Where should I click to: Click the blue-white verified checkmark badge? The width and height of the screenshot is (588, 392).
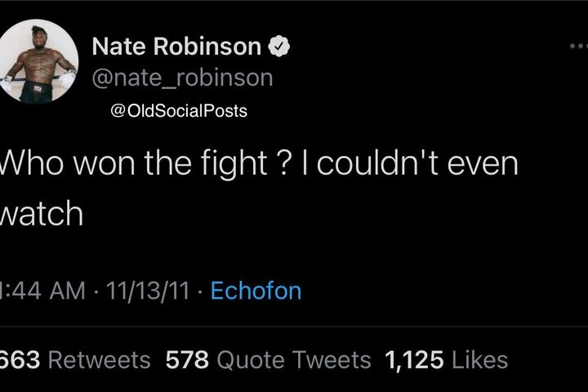[278, 48]
